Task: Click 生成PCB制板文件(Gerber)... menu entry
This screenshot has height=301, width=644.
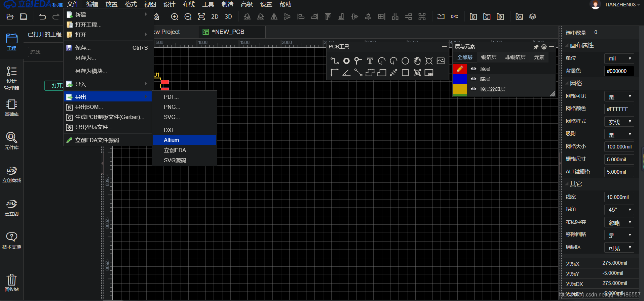Action: pyautogui.click(x=108, y=117)
